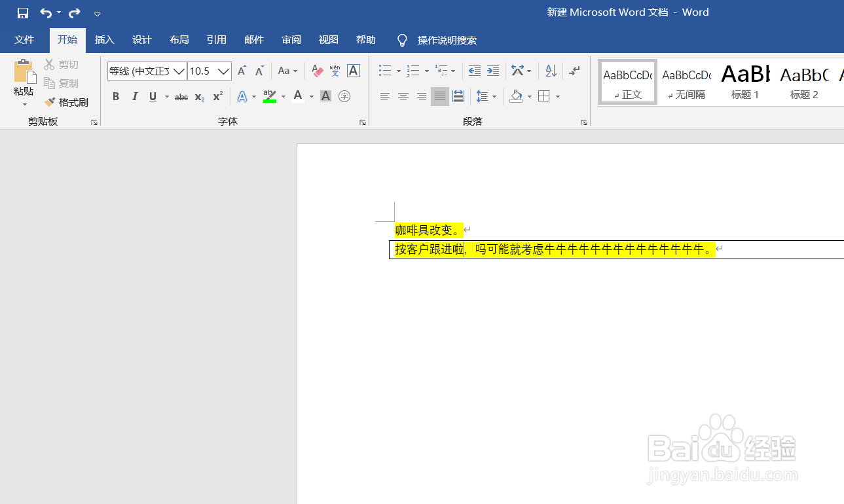The width and height of the screenshot is (844, 504).
Task: Click the phonetic guide (wén) icon
Action: [x=335, y=71]
